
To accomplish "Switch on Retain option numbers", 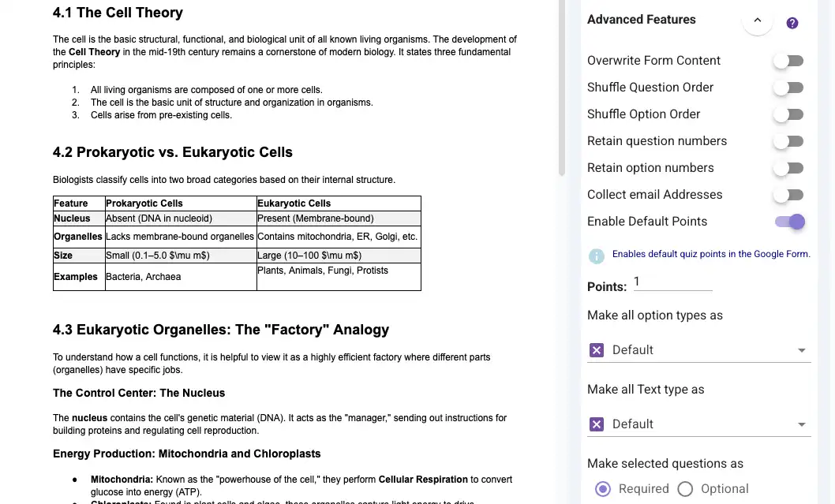I will (x=788, y=167).
